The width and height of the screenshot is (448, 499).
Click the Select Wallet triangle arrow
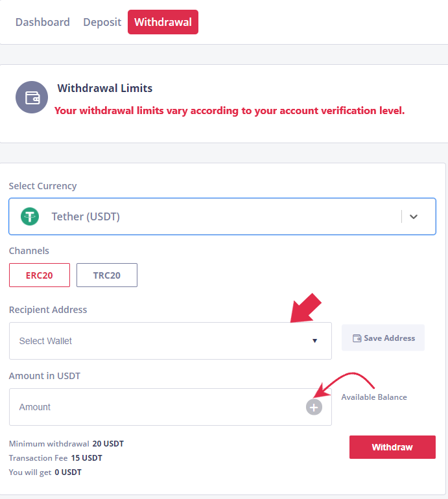(315, 341)
